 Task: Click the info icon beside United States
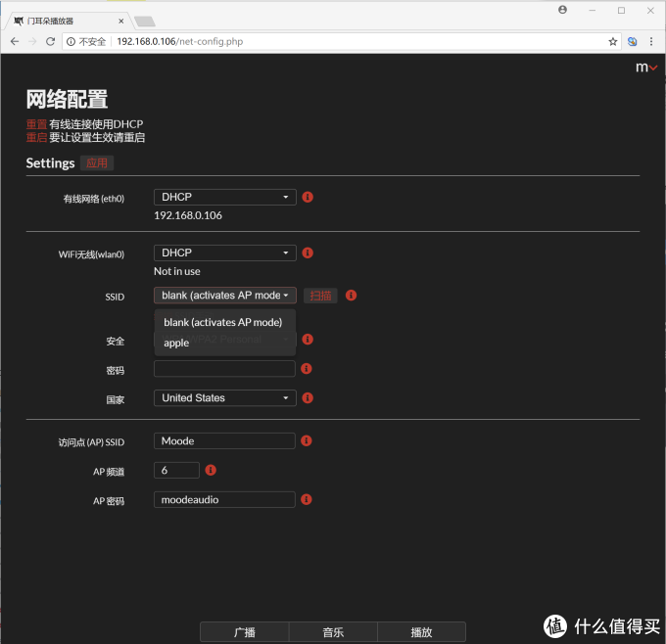pos(308,397)
